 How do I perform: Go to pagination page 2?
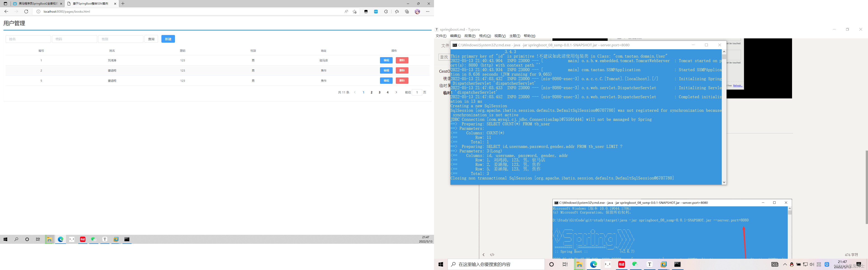tap(372, 92)
